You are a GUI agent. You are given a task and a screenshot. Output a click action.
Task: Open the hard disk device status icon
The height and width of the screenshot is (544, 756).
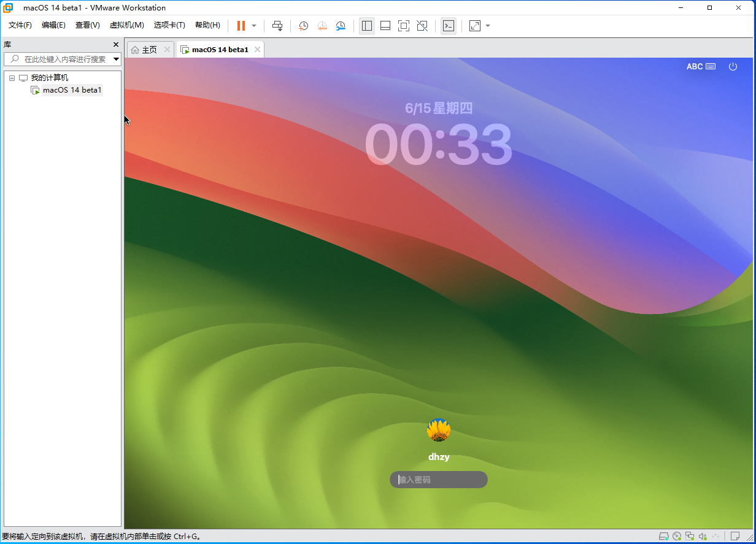point(663,535)
